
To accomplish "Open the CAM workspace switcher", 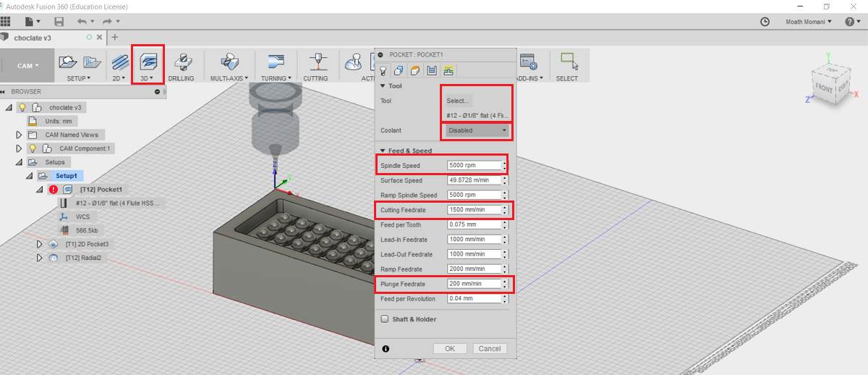I will (x=28, y=65).
